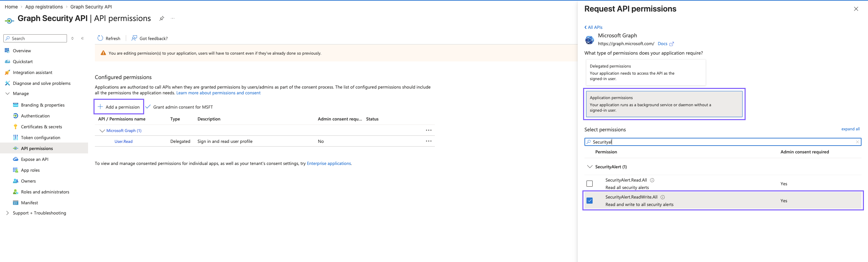Expand Support + Troubleshooting section
Image resolution: width=868 pixels, height=262 pixels.
7,213
